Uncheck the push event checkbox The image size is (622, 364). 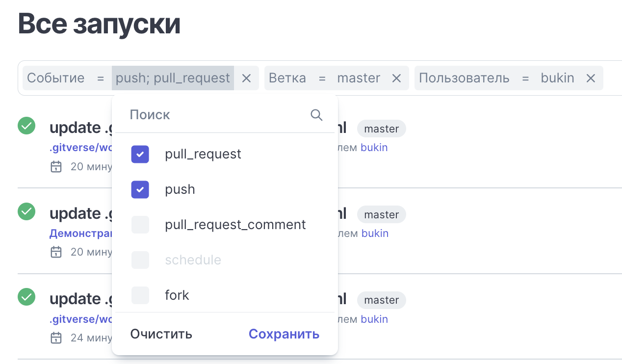coord(140,190)
